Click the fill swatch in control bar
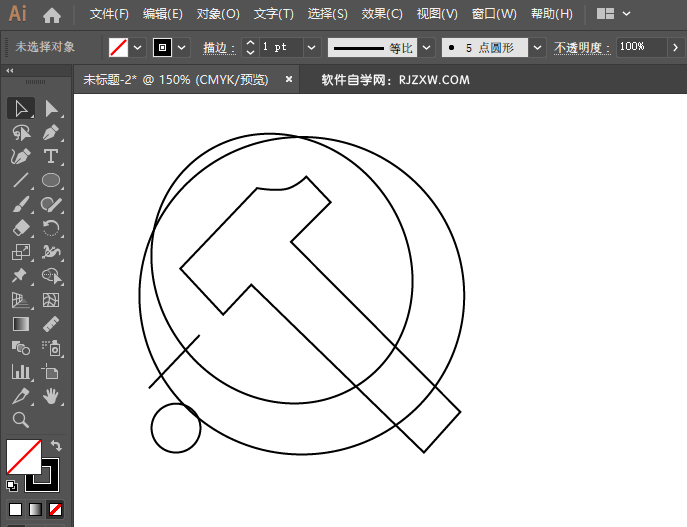The width and height of the screenshot is (687, 527). [x=118, y=47]
